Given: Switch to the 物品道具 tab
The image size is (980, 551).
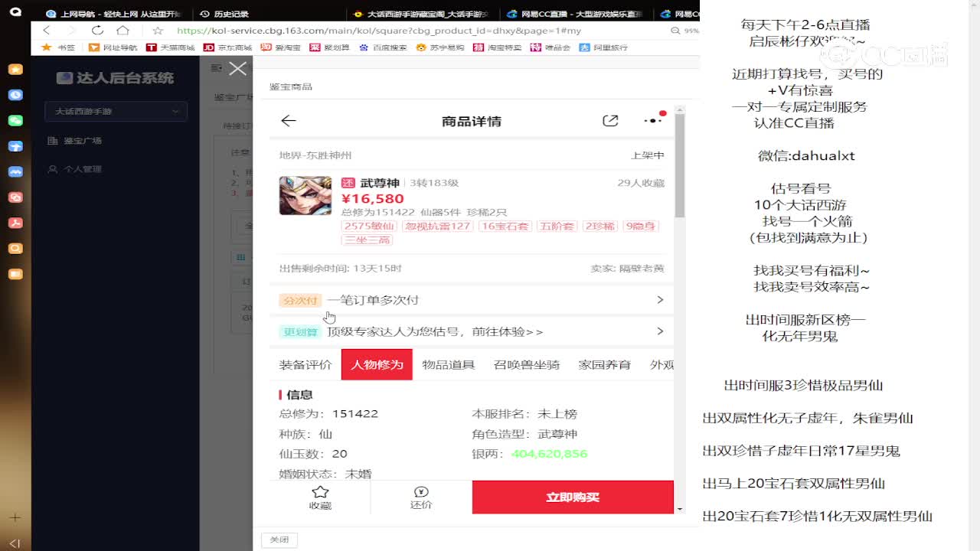Looking at the screenshot, I should (x=449, y=365).
